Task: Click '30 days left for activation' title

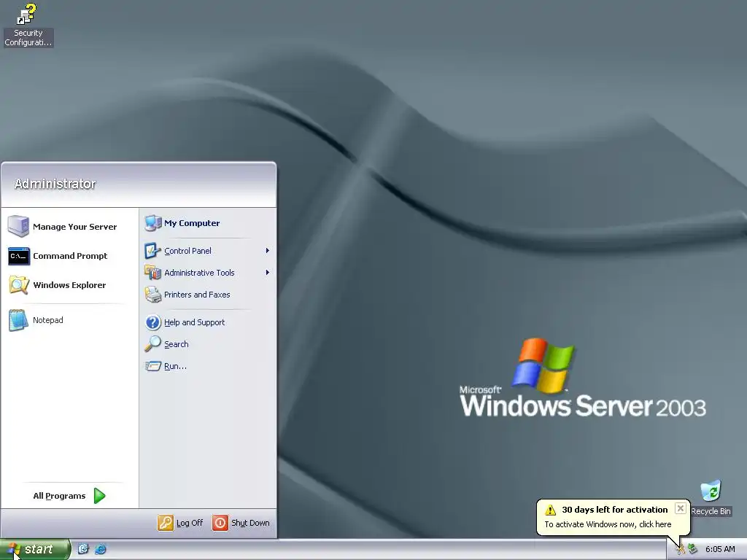Action: pyautogui.click(x=614, y=510)
